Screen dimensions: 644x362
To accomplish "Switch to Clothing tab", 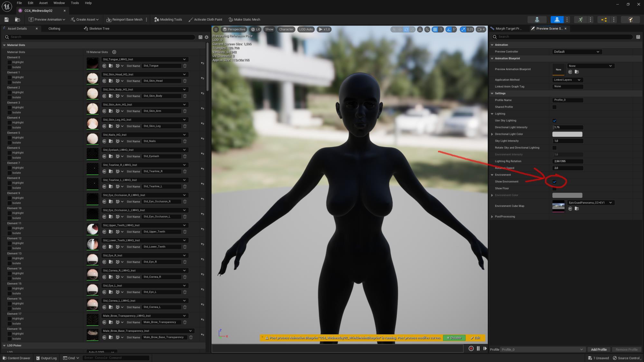I will tap(54, 29).
